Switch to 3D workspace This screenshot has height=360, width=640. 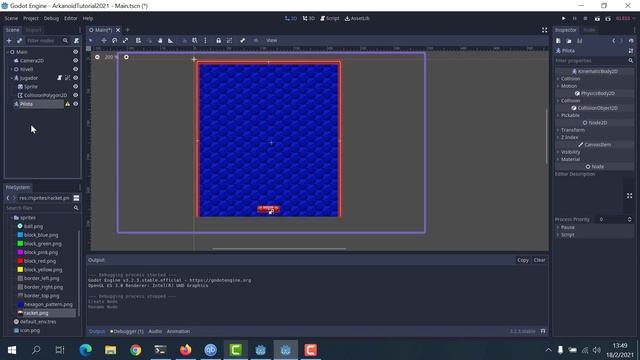click(x=309, y=18)
